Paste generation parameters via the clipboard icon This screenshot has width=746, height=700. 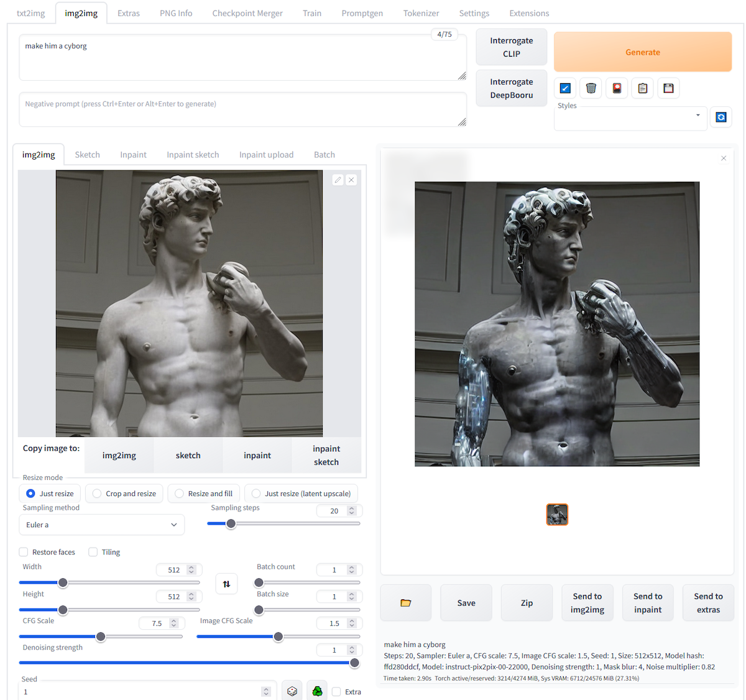click(x=642, y=88)
